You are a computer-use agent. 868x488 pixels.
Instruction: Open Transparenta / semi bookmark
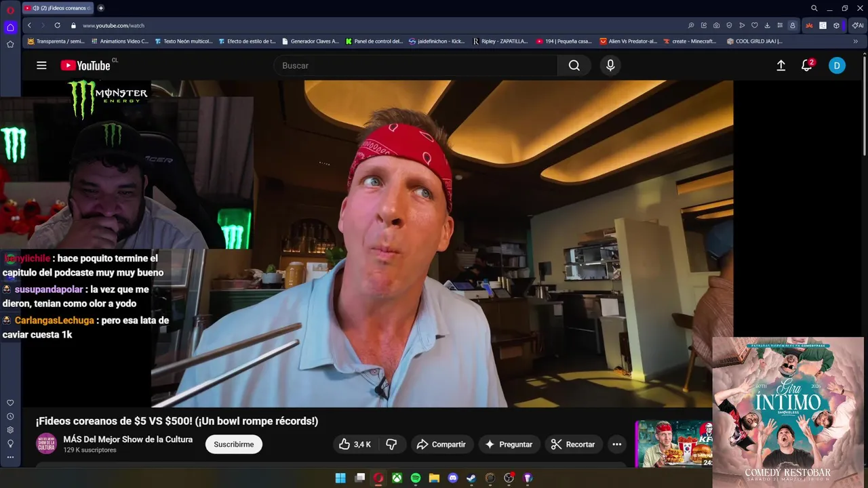tap(56, 41)
